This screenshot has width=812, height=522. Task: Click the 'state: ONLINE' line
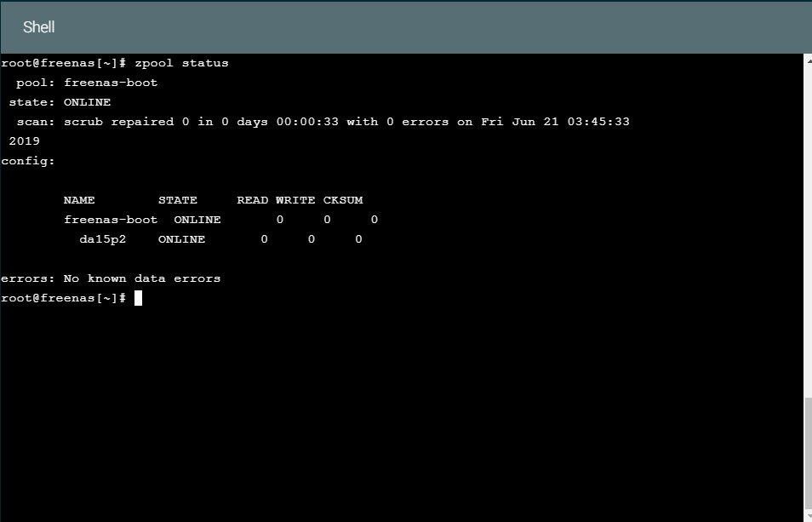pyautogui.click(x=60, y=102)
